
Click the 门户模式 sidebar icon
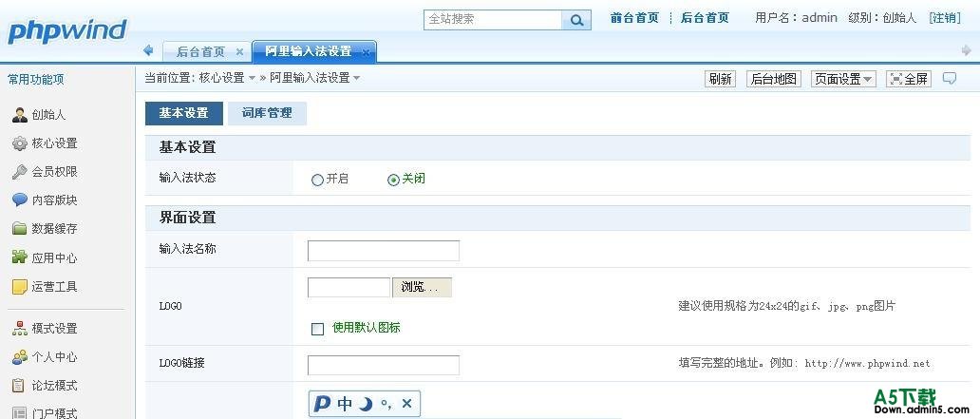20,413
